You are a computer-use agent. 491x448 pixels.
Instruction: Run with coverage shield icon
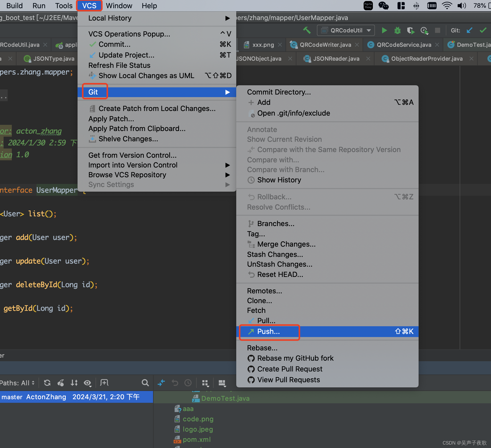[x=411, y=30]
